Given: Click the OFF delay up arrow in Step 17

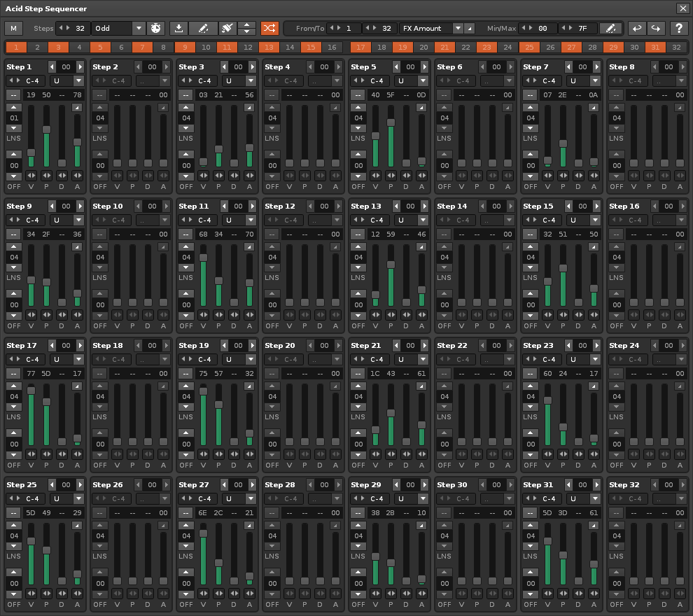Looking at the screenshot, I should (14, 433).
